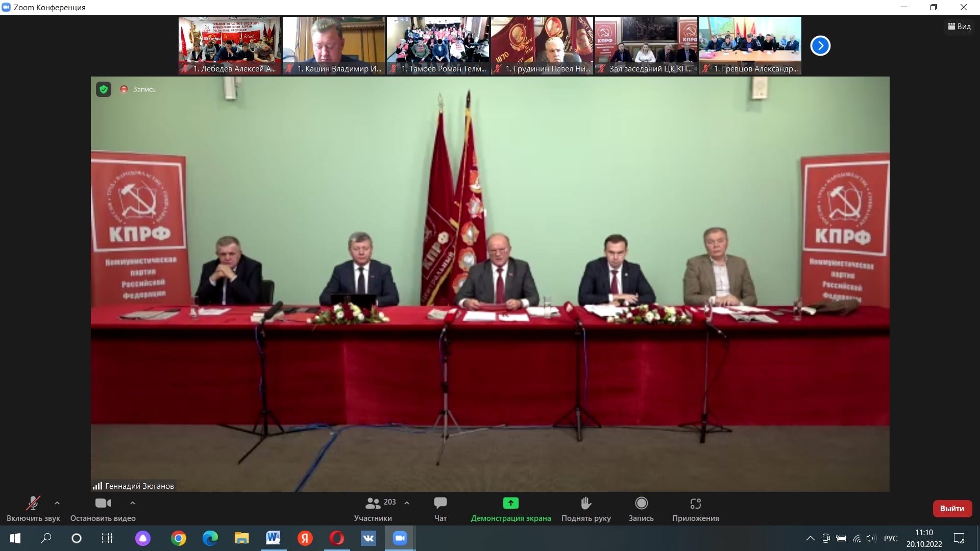Select Грудинин Павел video thumbnail
This screenshot has width=980, height=551.
542,45
